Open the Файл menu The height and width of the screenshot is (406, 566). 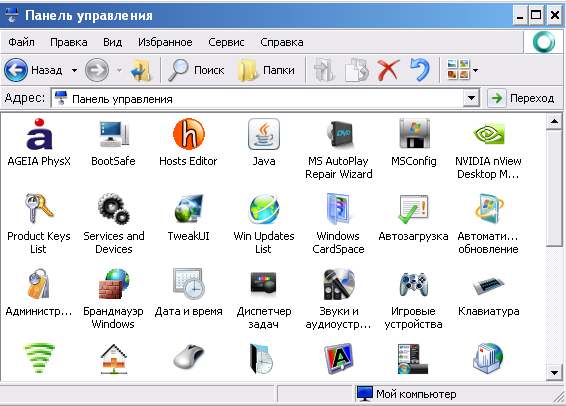tap(21, 42)
